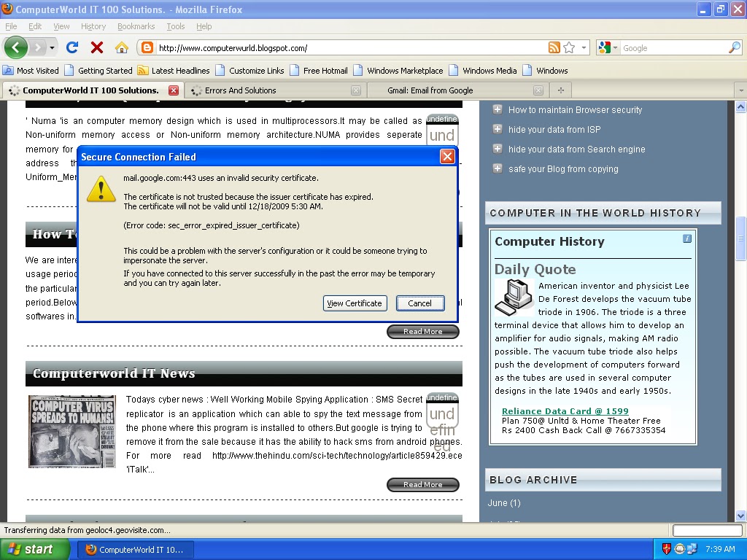Click Read More button below the dialog

coord(423,332)
